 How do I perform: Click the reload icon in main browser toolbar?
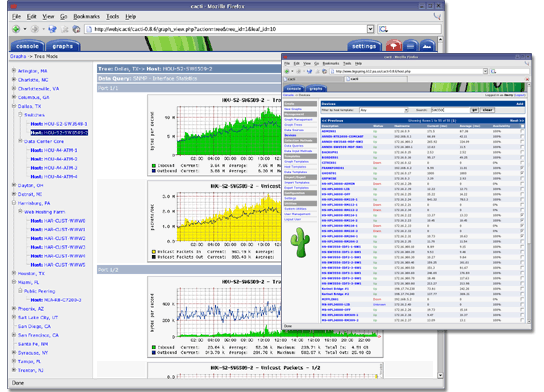point(52,29)
